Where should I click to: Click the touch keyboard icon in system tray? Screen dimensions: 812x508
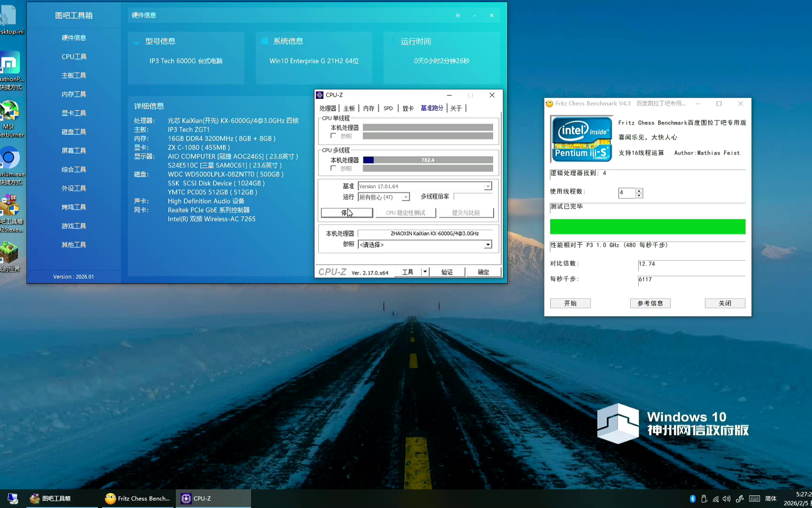coord(754,499)
